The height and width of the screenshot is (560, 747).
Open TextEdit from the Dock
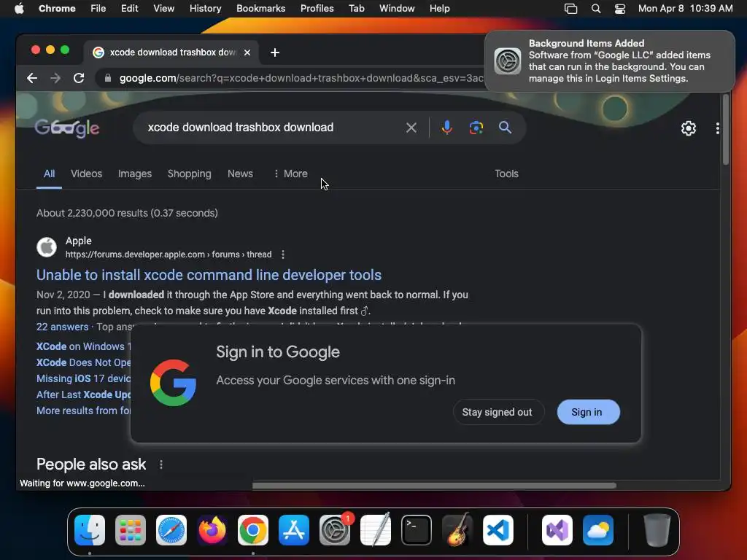click(x=376, y=530)
